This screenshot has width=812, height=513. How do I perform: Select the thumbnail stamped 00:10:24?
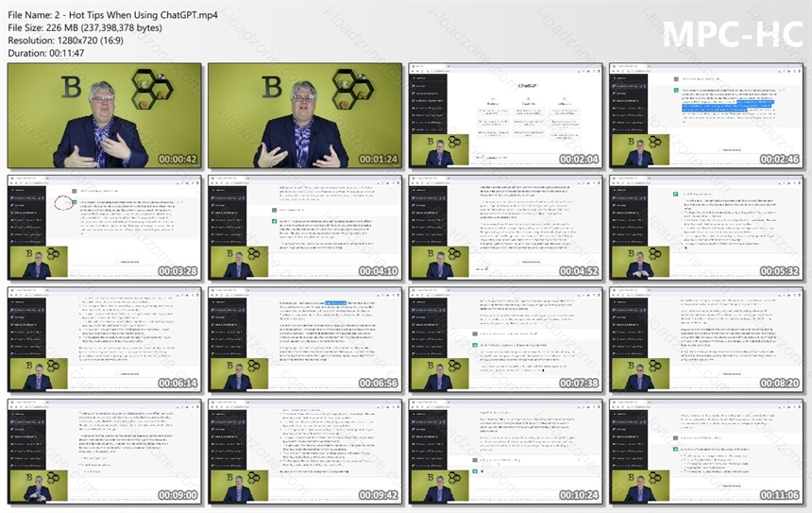(x=505, y=452)
